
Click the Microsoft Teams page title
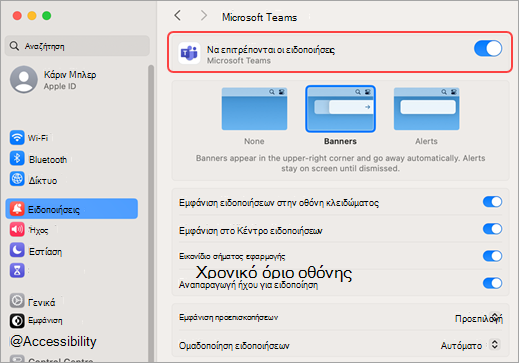(259, 17)
